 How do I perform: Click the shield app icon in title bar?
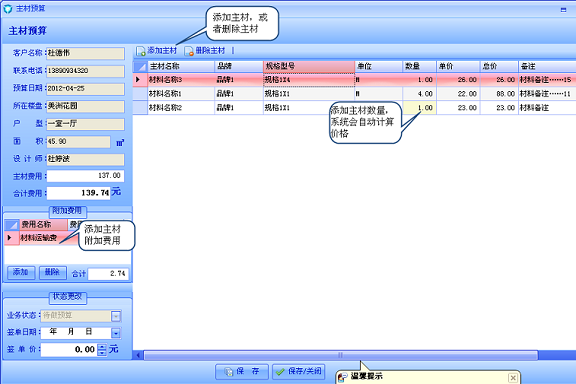point(7,9)
